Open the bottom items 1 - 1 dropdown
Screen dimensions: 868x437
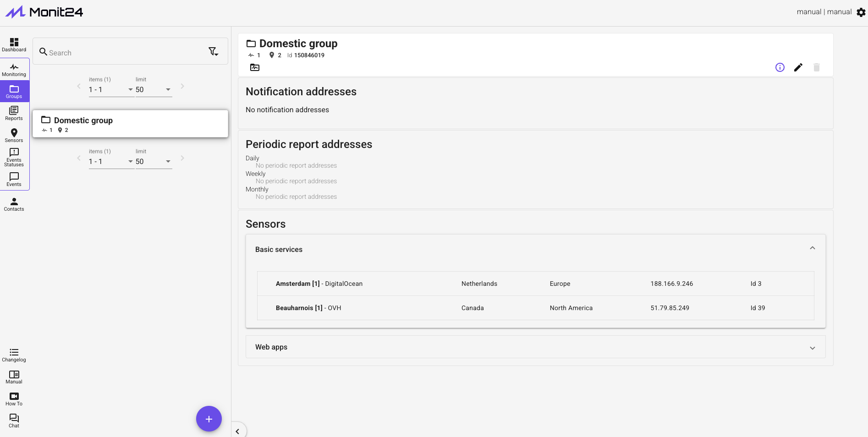(x=110, y=162)
